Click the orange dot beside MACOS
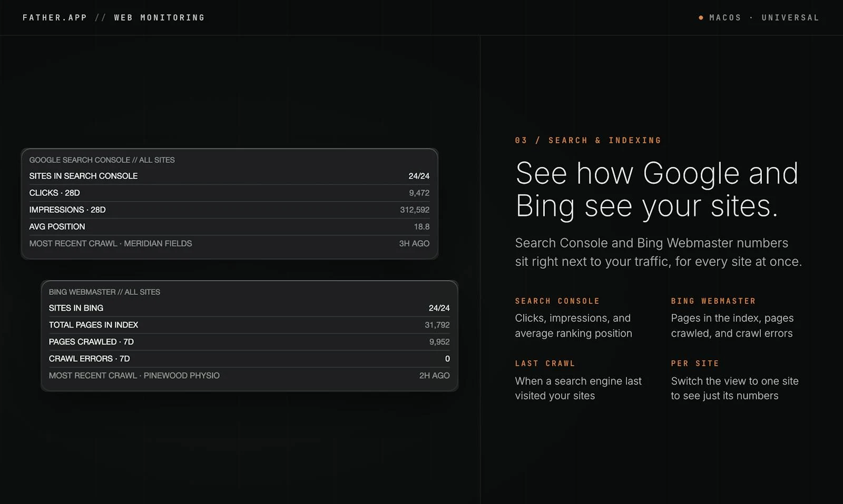This screenshot has height=504, width=843. point(701,17)
